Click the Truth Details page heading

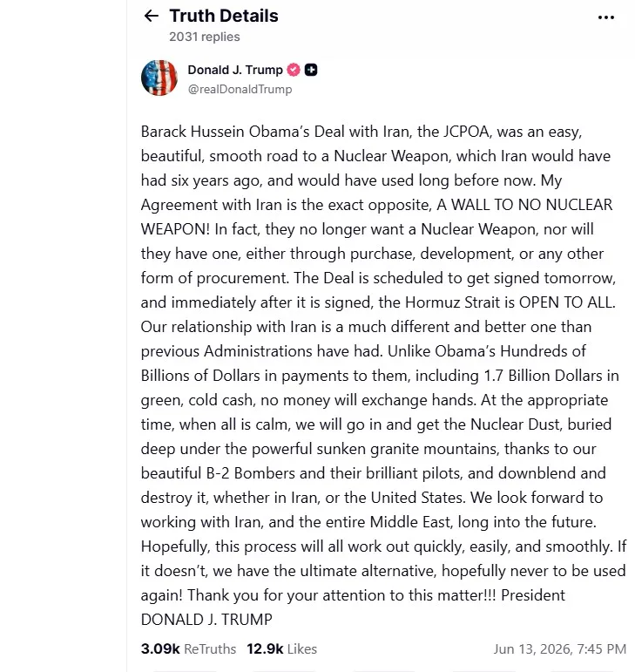[224, 16]
